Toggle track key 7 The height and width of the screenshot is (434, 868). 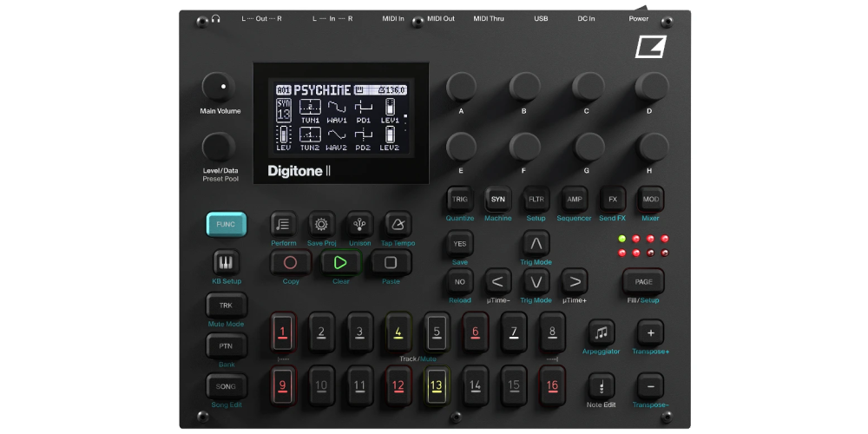pos(514,332)
